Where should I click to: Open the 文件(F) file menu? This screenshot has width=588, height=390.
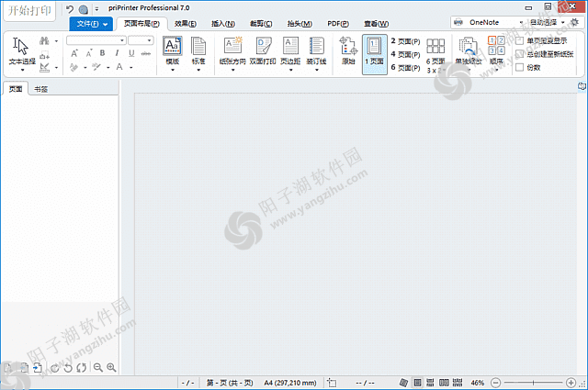pyautogui.click(x=91, y=24)
